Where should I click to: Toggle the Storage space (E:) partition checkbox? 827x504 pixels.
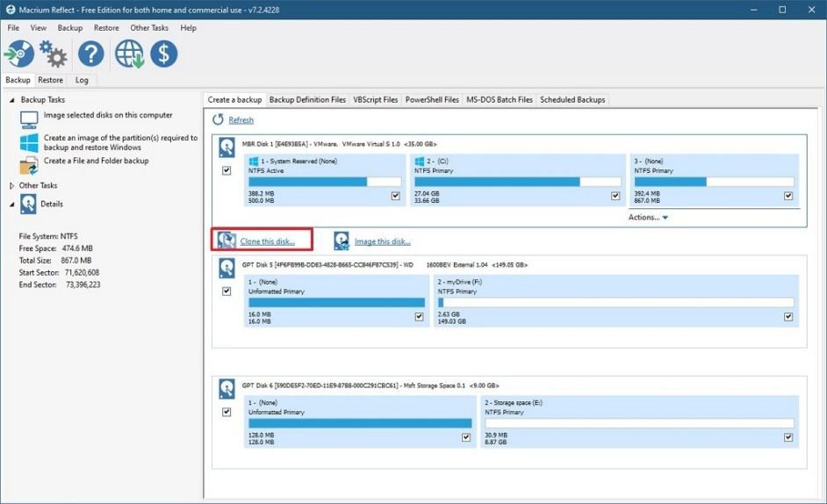click(788, 437)
